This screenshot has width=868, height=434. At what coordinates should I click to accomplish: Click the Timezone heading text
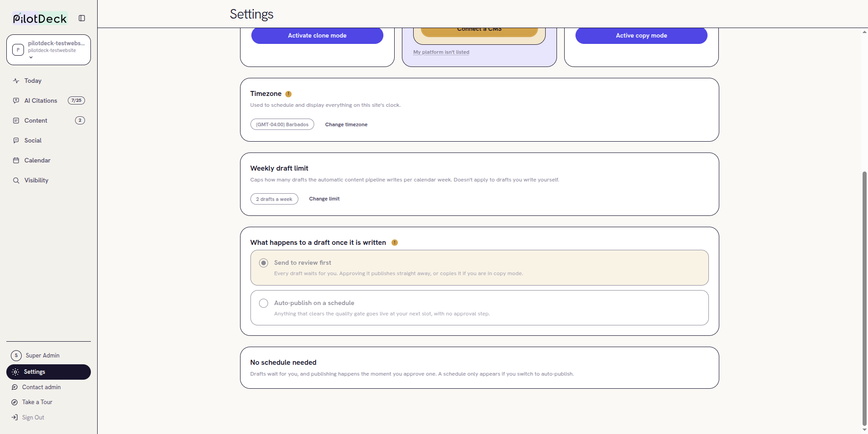[266, 94]
